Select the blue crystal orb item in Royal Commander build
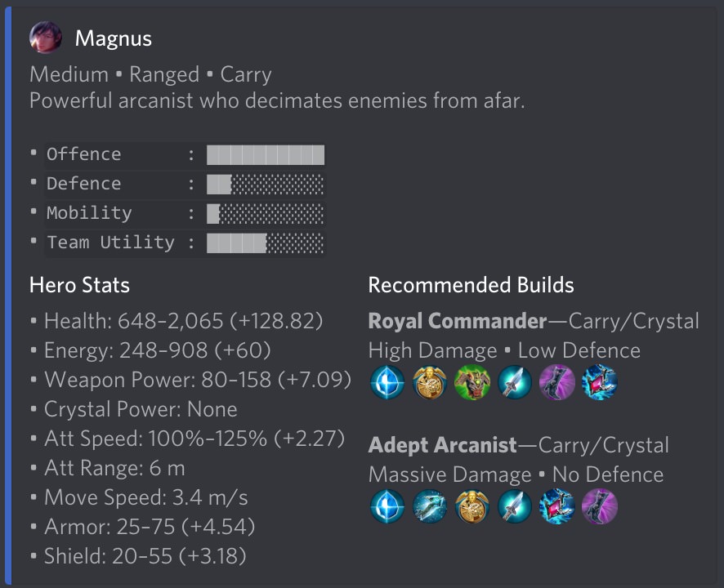This screenshot has width=724, height=588. pos(387,381)
